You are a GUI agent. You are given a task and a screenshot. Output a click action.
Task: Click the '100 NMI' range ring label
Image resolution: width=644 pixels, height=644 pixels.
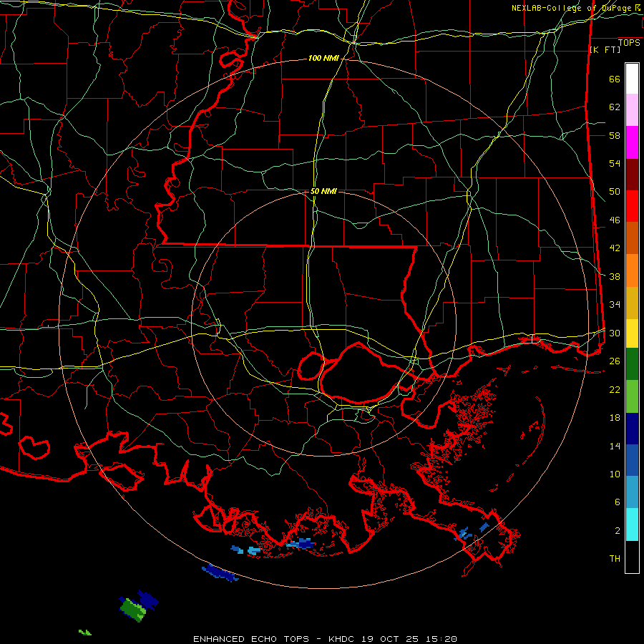[323, 59]
